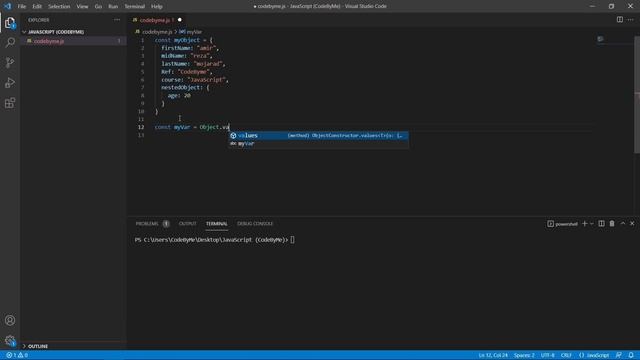Select the values method suggestion

point(318,136)
